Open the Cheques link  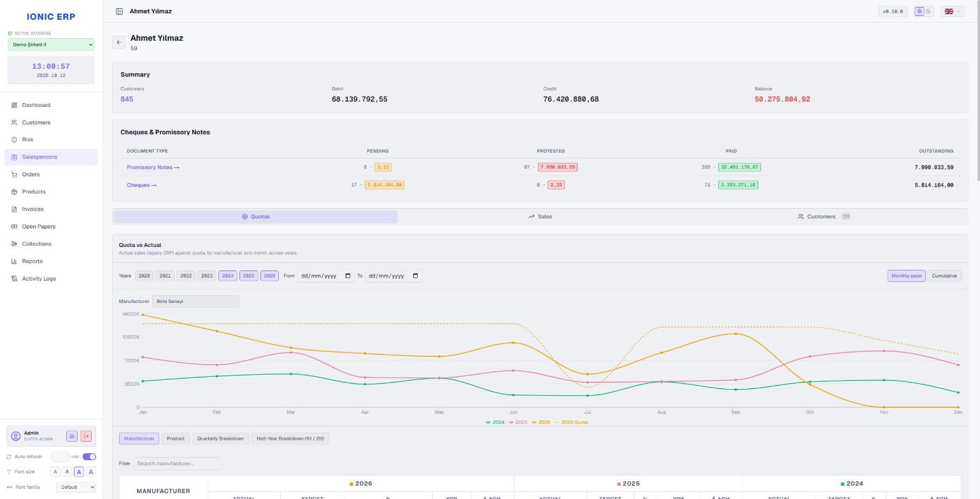click(141, 185)
